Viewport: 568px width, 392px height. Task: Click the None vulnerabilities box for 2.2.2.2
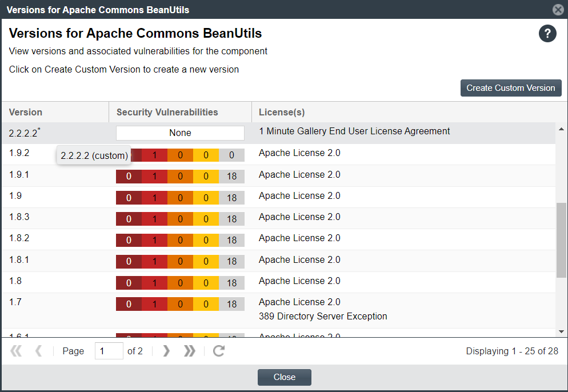[180, 133]
